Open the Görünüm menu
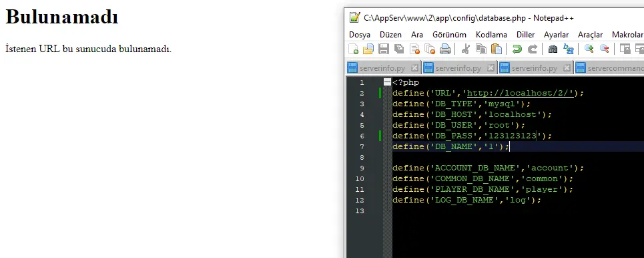 point(449,35)
